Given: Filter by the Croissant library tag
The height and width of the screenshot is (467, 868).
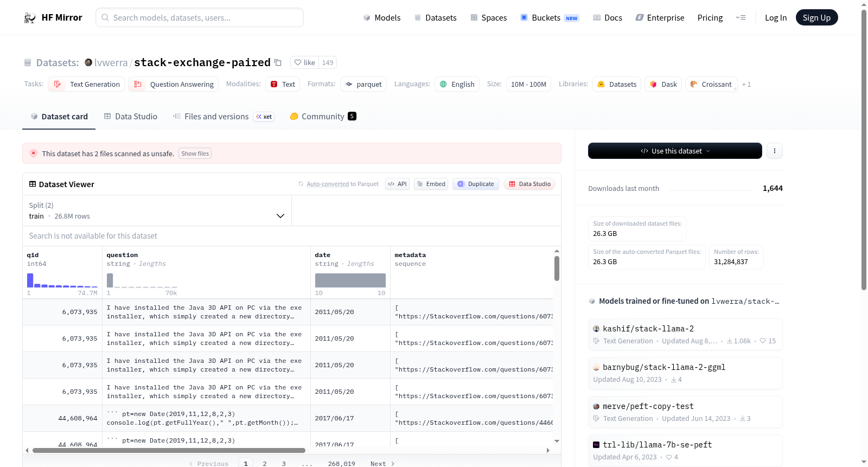Looking at the screenshot, I should pos(711,84).
